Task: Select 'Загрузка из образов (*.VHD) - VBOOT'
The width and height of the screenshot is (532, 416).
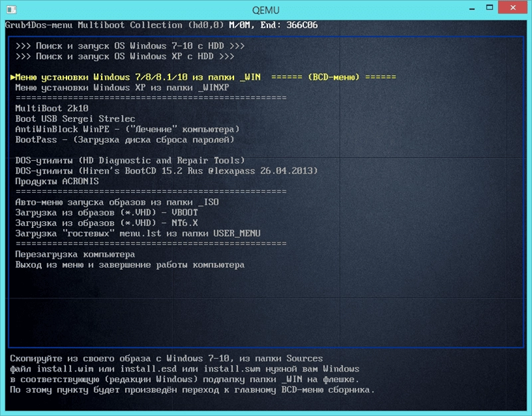Action: 106,213
